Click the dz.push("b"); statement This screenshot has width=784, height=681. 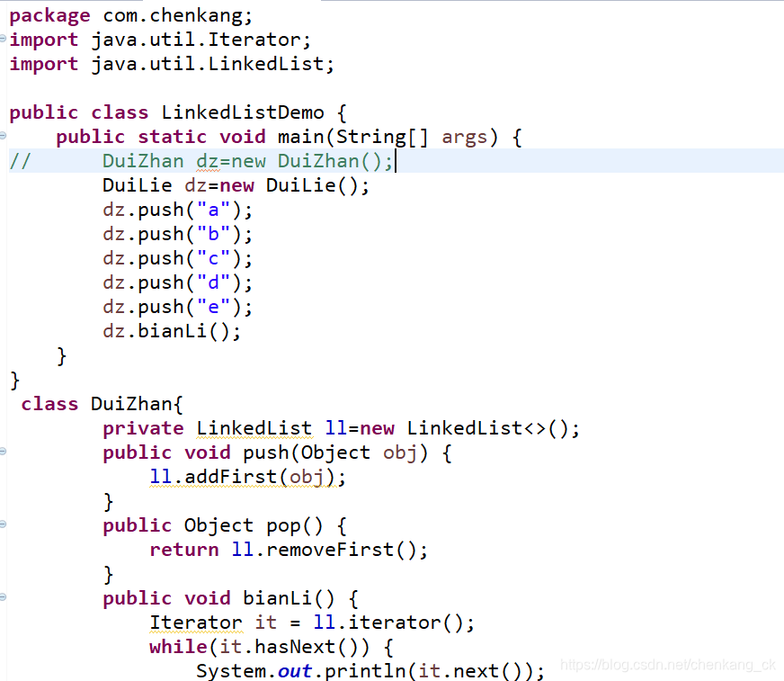(177, 234)
